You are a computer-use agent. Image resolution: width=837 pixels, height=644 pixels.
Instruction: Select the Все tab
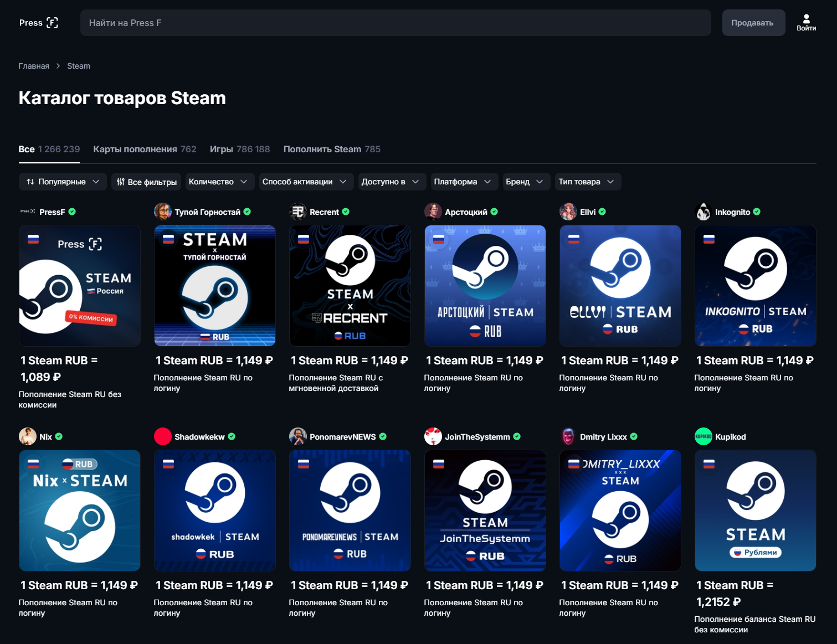(49, 149)
